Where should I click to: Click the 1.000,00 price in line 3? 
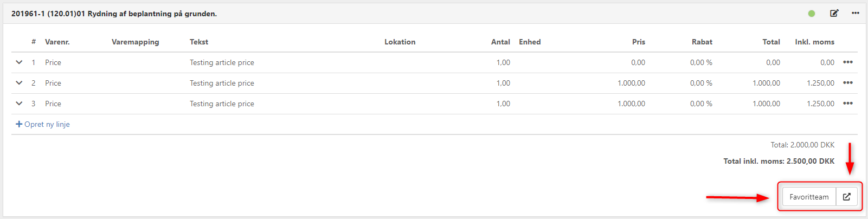pos(631,104)
